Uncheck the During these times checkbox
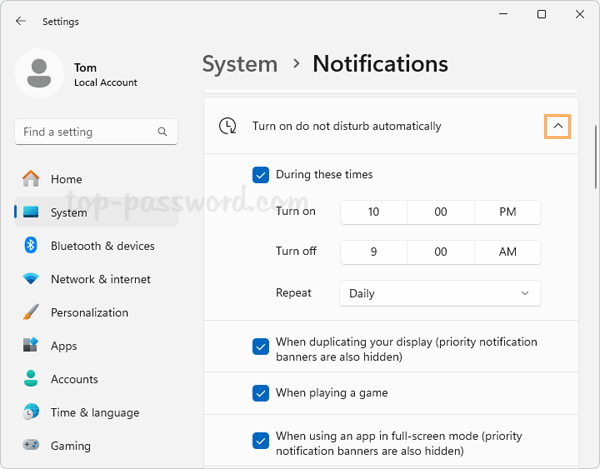 261,175
